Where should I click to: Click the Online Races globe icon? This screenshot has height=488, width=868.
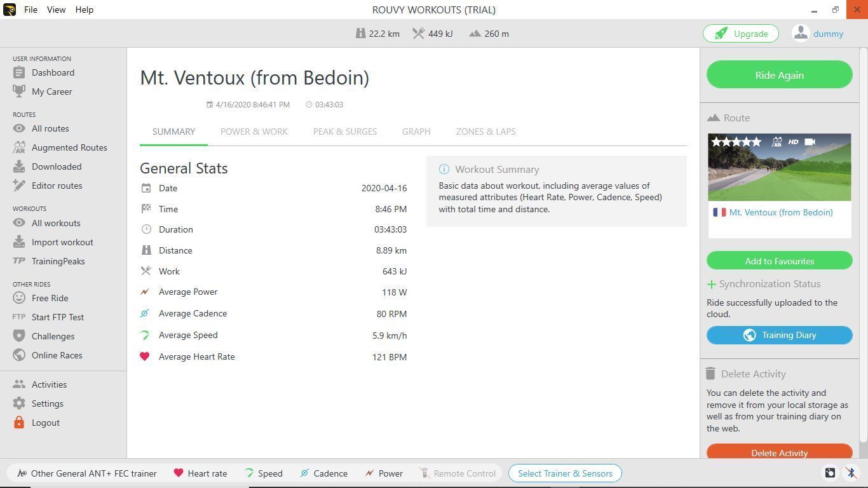click(19, 355)
